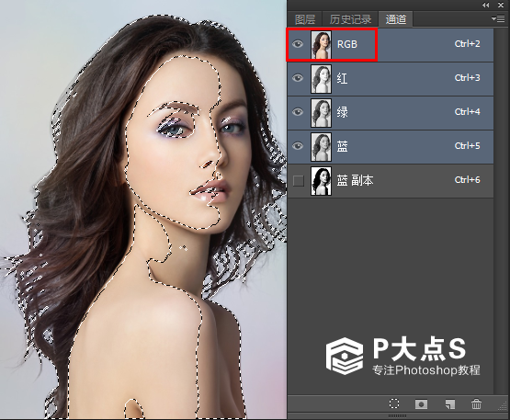This screenshot has width=510, height=420.
Task: Click the RGB channel thumbnail
Action: [x=321, y=44]
